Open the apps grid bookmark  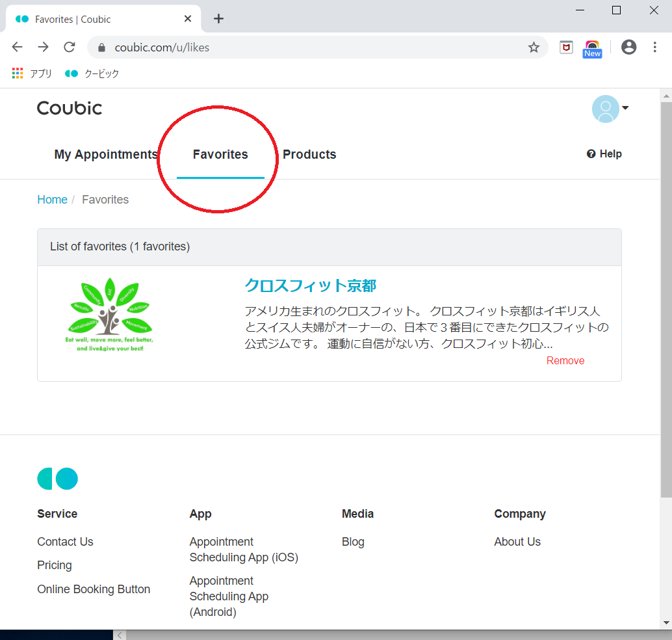coord(18,73)
